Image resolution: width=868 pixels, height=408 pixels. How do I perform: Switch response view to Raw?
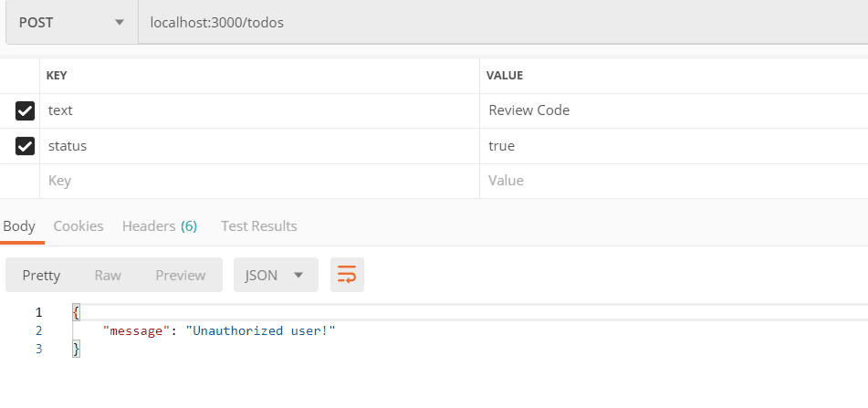[x=108, y=275]
